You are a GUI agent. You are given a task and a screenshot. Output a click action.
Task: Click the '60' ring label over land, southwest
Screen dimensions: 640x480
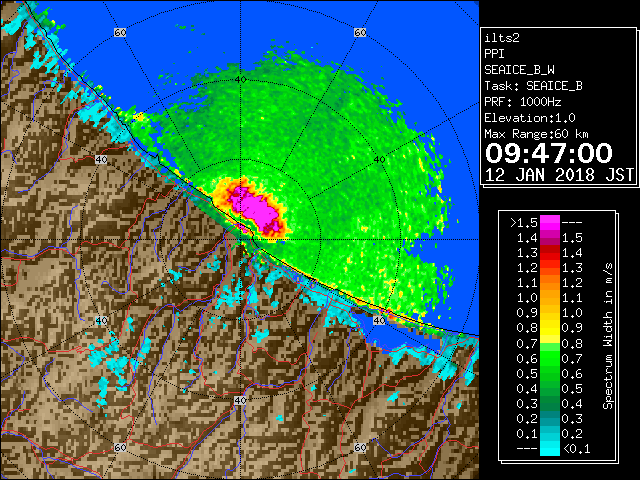click(x=120, y=447)
